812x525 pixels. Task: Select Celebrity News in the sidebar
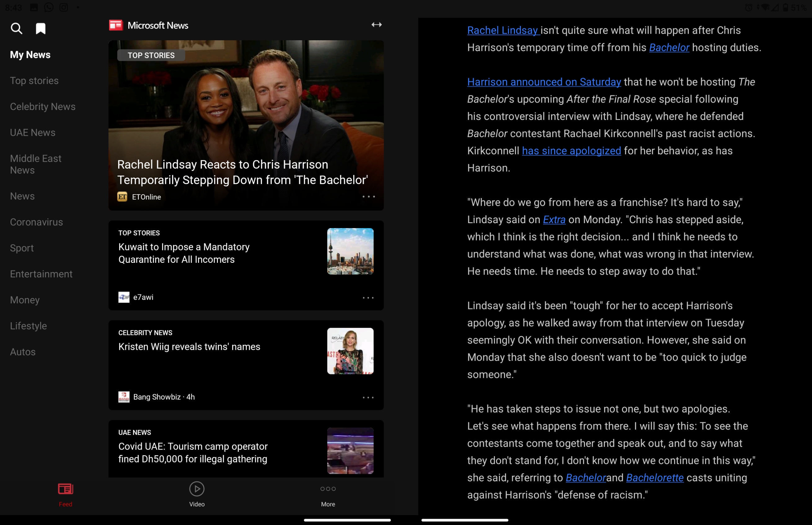42,107
